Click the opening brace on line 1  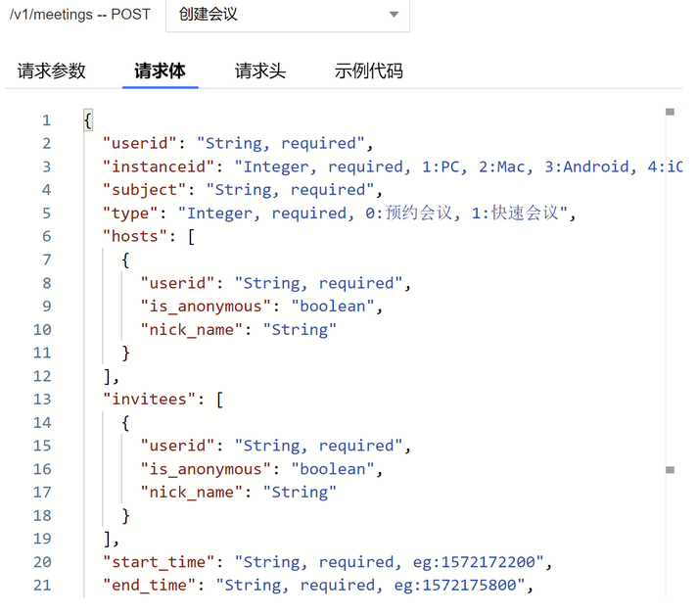88,120
